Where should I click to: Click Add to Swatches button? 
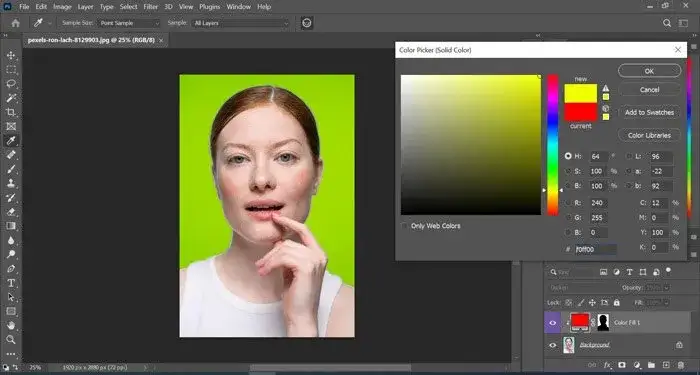point(650,112)
